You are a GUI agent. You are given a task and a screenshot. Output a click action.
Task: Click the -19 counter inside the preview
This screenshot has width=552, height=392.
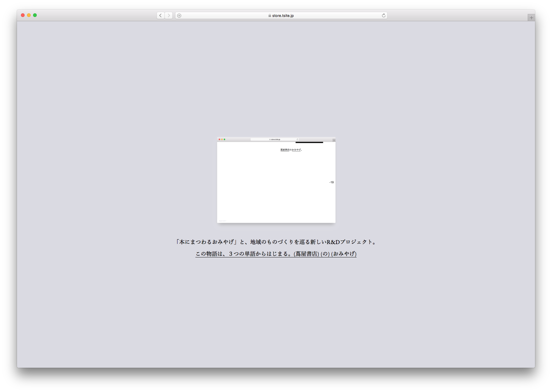click(x=331, y=182)
